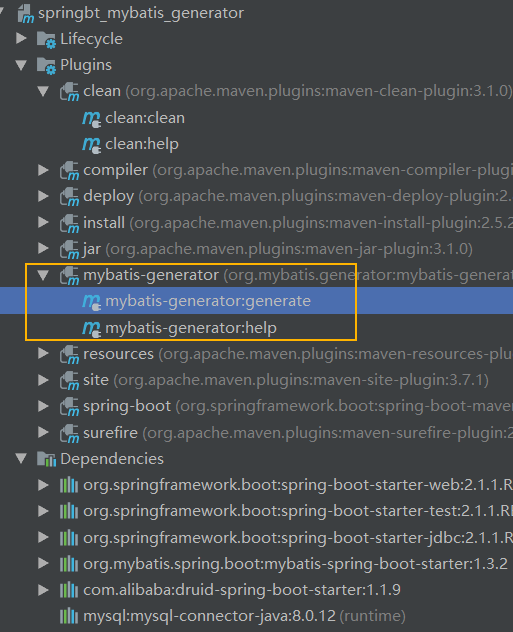Expand the Lifecycle node
Image resolution: width=513 pixels, height=632 pixels.
point(21,38)
